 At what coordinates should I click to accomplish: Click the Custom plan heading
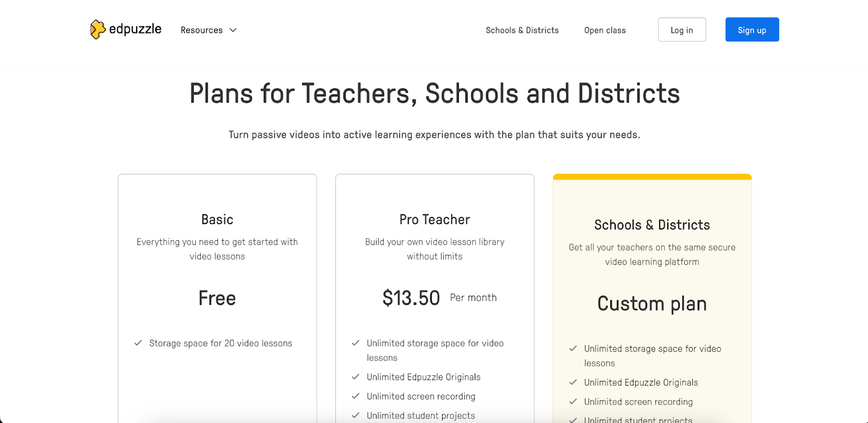coord(652,304)
